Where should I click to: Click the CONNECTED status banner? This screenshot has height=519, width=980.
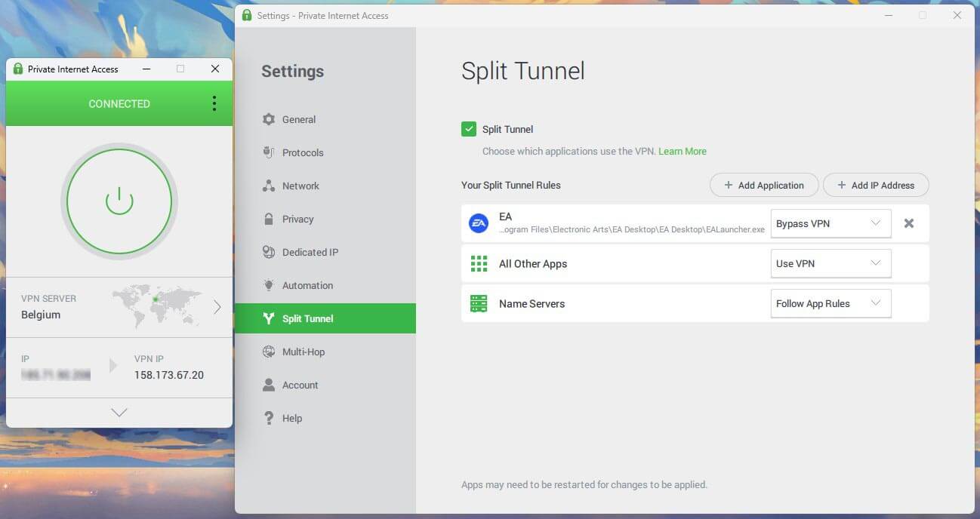pos(119,103)
